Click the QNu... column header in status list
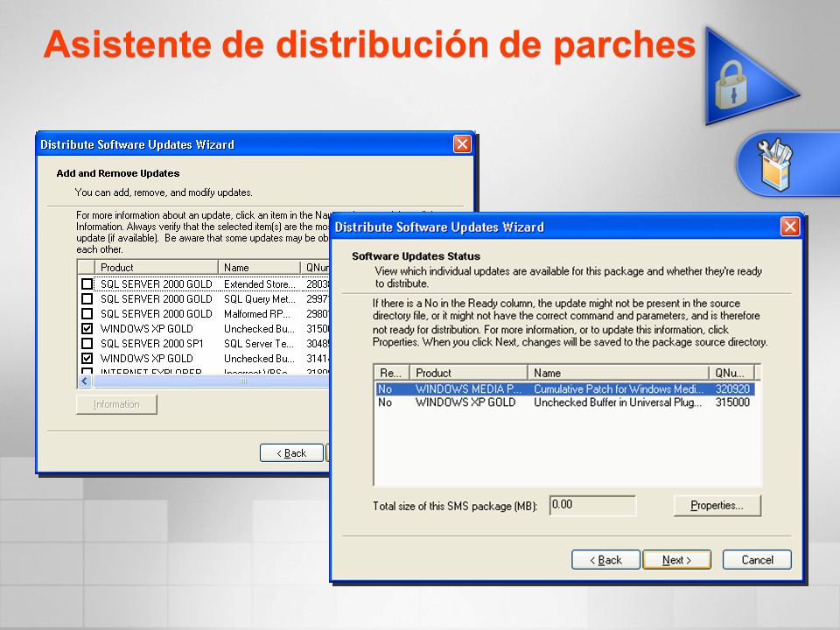 pos(731,373)
